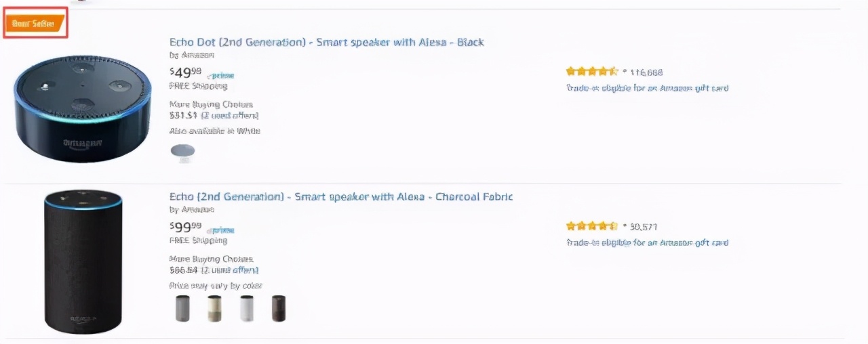868x344 pixels.
Task: Select the sandstone Echo color swatch
Action: coord(214,308)
